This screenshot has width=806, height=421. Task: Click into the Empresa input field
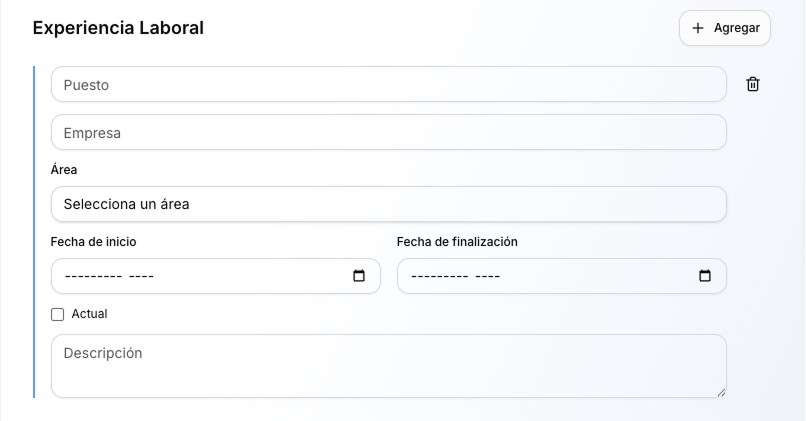click(388, 132)
